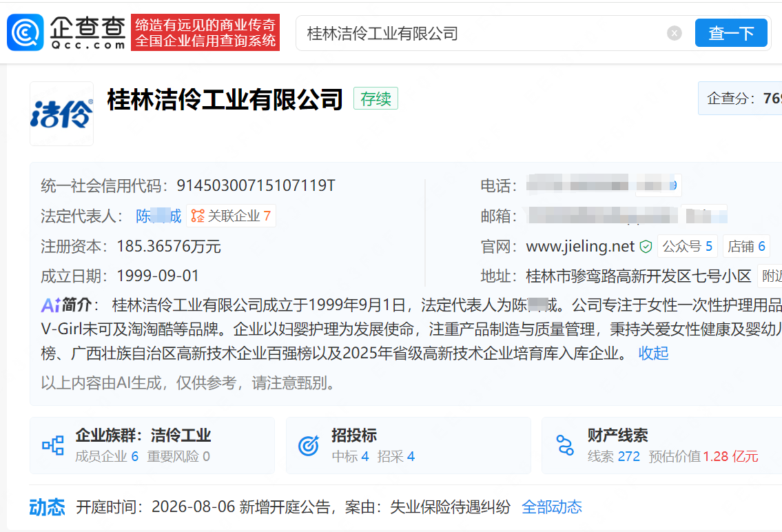The image size is (782, 532).
Task: Open 全部动态 link
Action: click(552, 507)
